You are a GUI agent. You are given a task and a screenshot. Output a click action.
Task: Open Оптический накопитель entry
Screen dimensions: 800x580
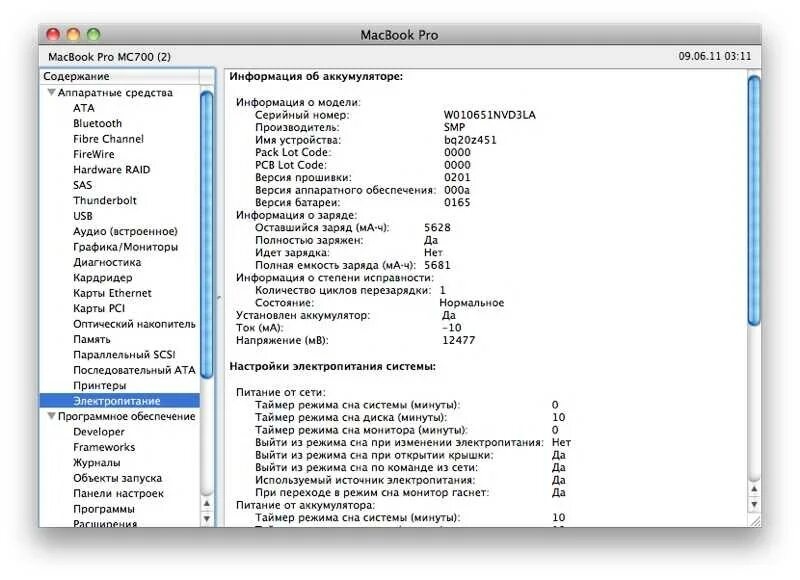[x=134, y=324]
